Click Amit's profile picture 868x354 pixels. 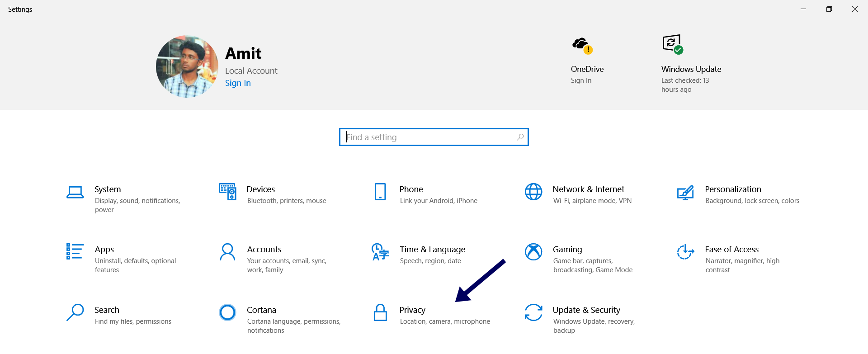pyautogui.click(x=187, y=66)
